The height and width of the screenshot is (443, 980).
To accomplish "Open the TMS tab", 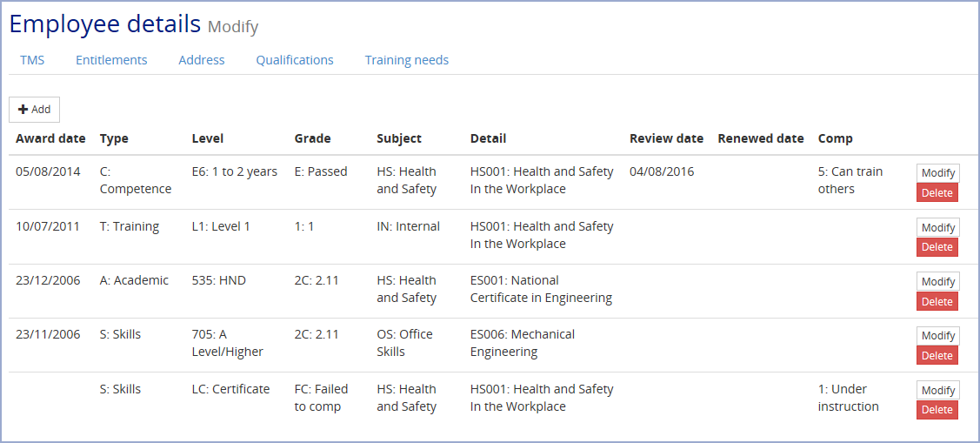I will point(32,60).
